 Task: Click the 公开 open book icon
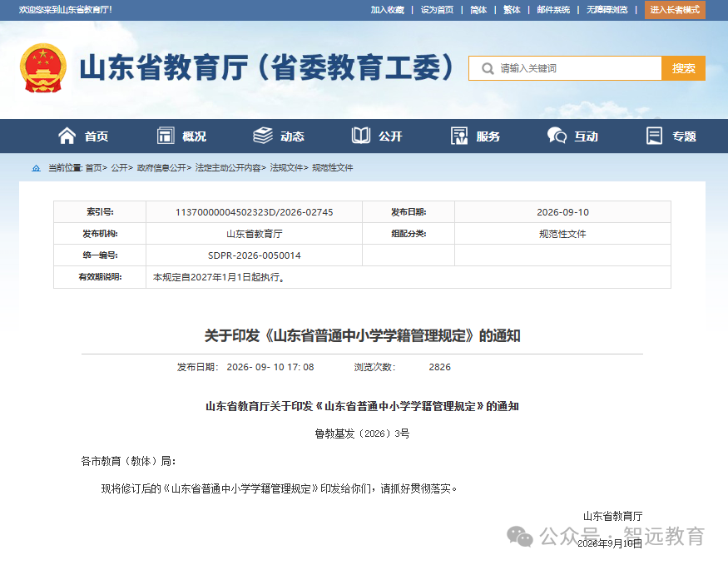361,136
